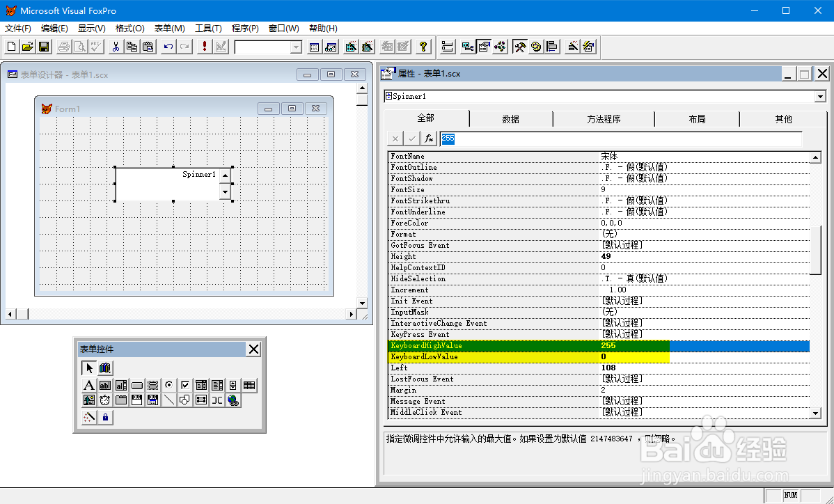
Task: Select the List Box control tool
Action: [x=217, y=386]
